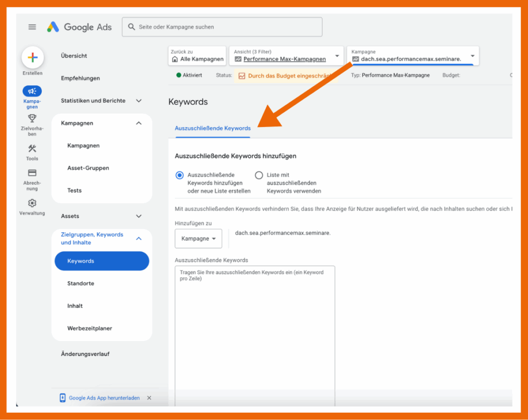Open the Kampagne dropdown under Hinzufügen zu
The width and height of the screenshot is (528, 420).
tap(198, 238)
